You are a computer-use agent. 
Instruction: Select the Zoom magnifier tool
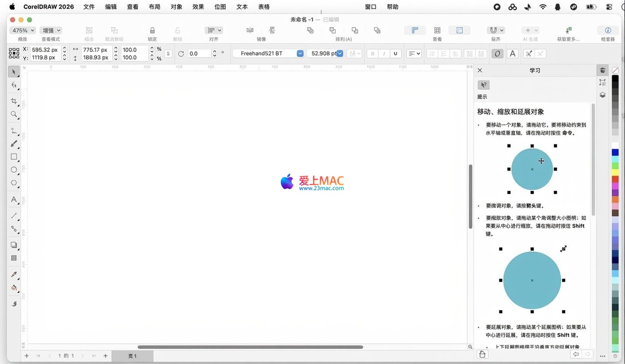click(14, 114)
